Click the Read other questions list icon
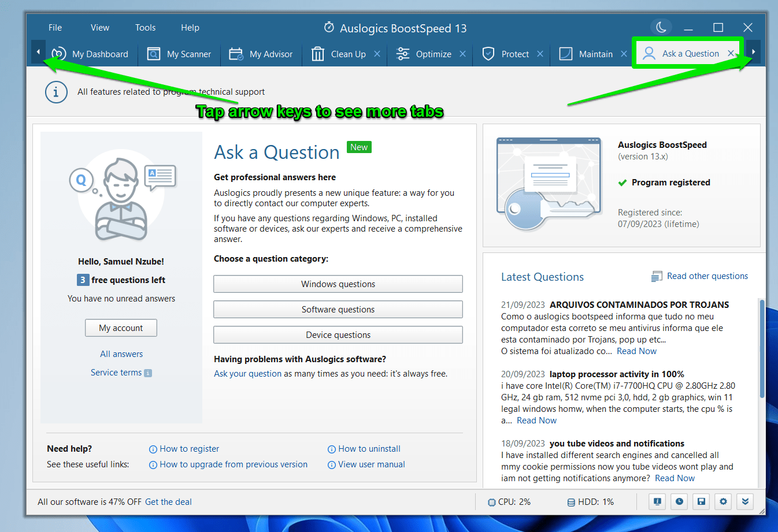The image size is (778, 532). tap(657, 277)
